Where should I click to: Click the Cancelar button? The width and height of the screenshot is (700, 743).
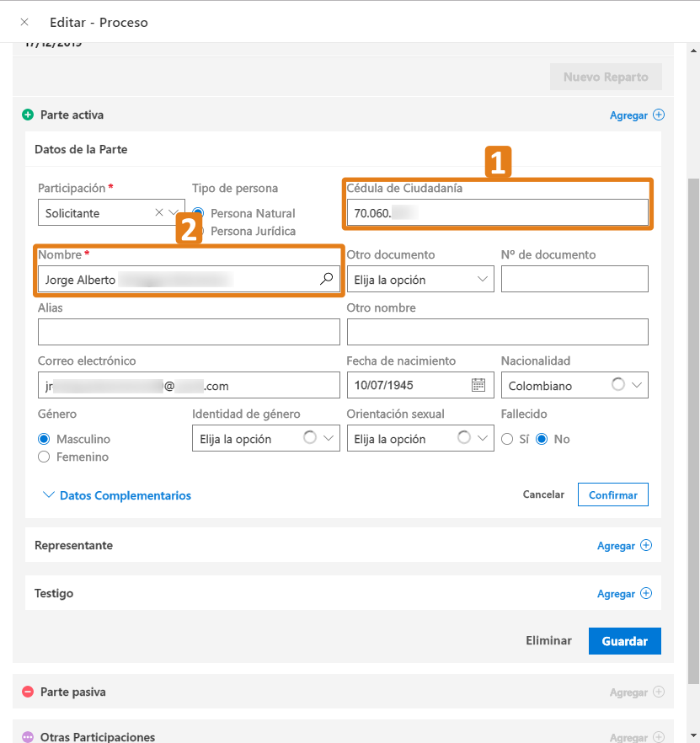[543, 494]
